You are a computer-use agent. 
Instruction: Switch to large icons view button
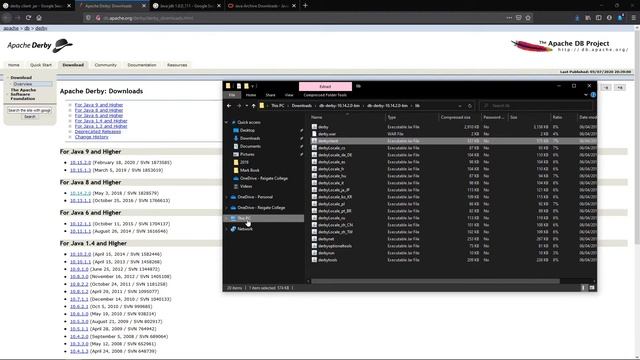pos(591,288)
